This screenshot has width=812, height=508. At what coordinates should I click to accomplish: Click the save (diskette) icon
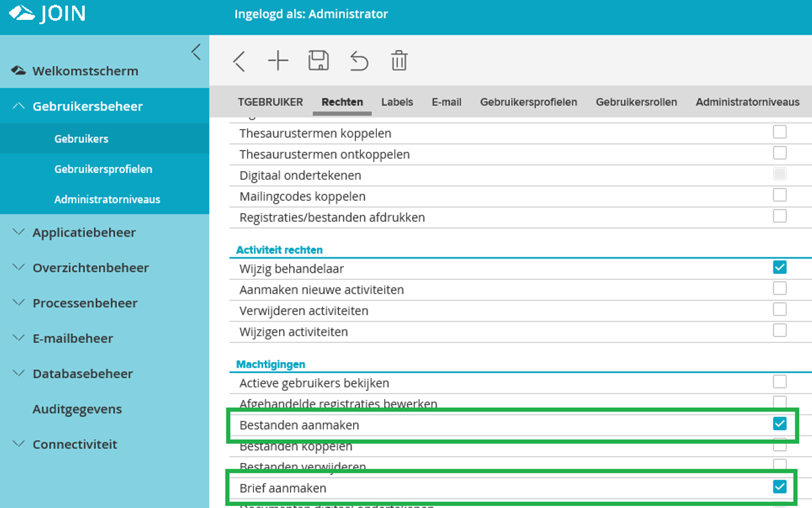318,60
